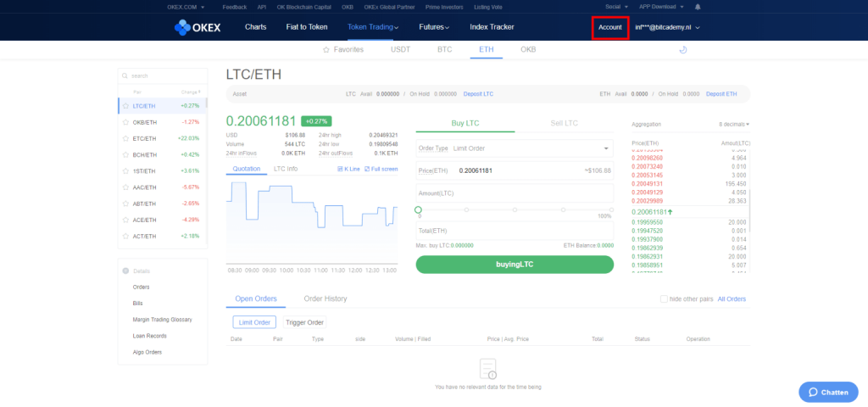Star the 1ST/ETH pair as favorite
The image size is (868, 407).
(x=126, y=171)
